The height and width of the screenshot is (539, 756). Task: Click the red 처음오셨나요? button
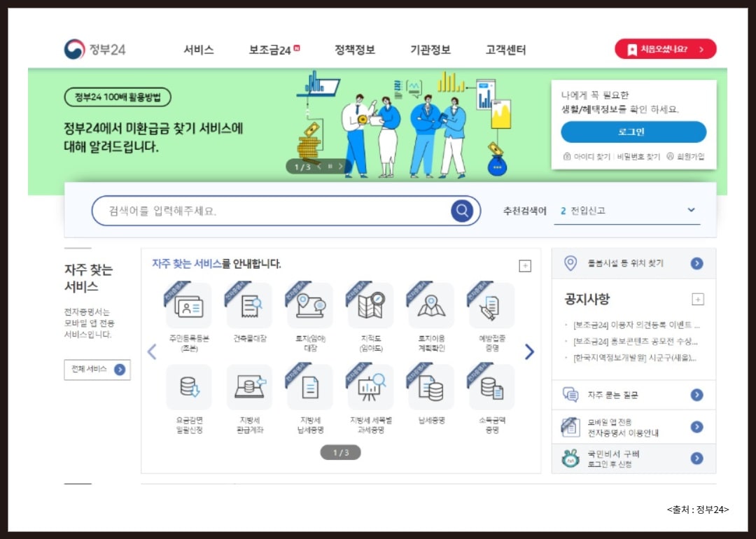point(666,49)
